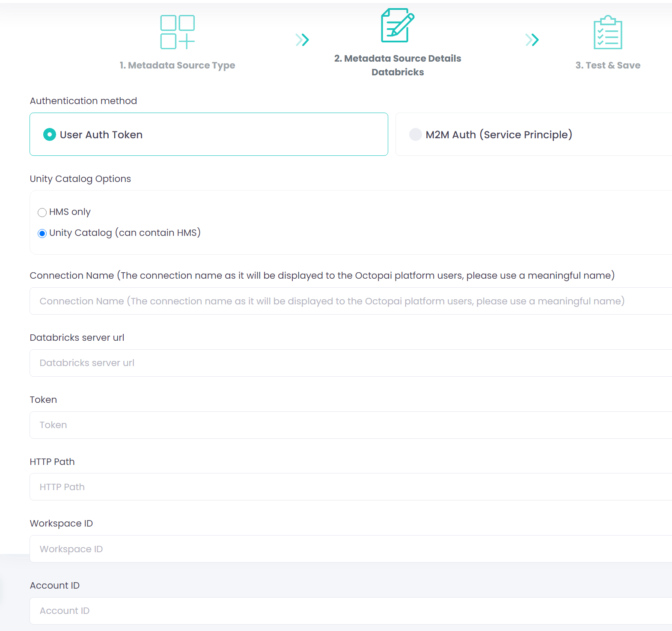Navigate to the 3. Test & Save step
Viewport: 672px width, 631px height.
[x=608, y=65]
